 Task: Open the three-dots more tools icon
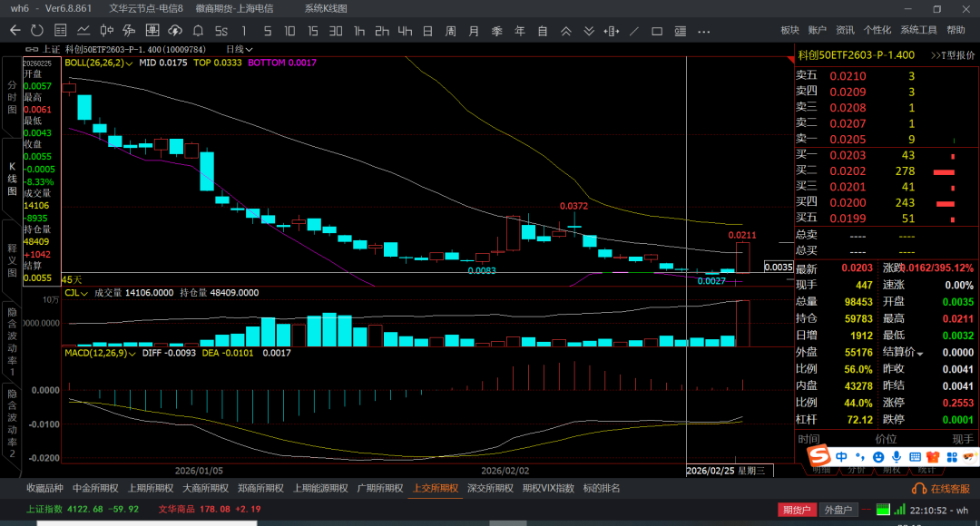point(704,31)
